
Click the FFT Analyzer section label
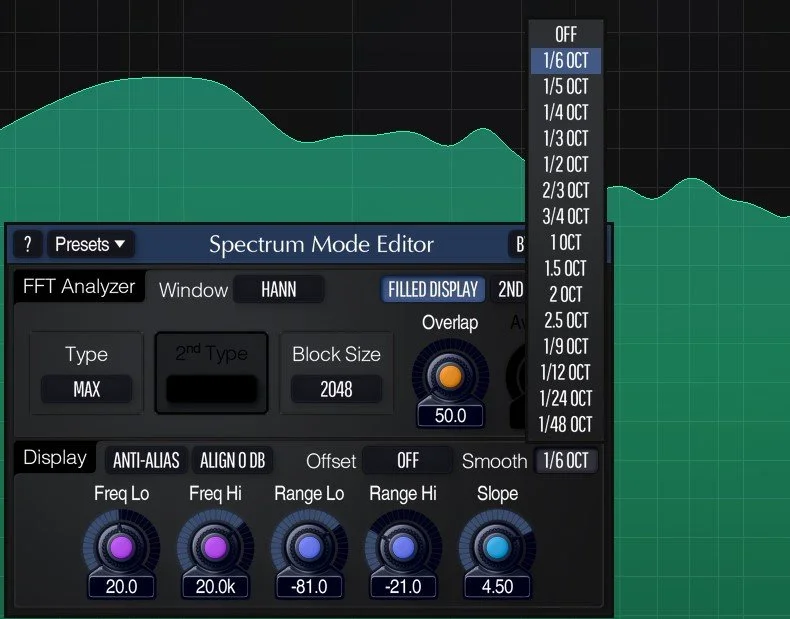79,287
